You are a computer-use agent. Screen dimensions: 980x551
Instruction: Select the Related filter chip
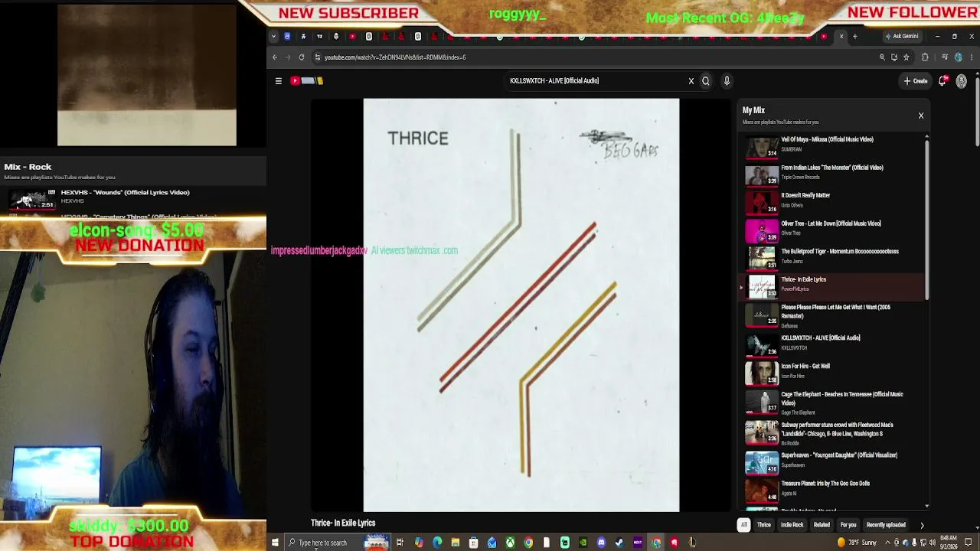coord(822,525)
